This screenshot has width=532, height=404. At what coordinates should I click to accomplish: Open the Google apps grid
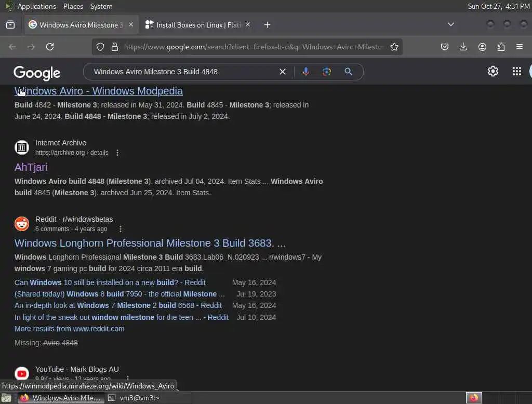click(x=517, y=71)
